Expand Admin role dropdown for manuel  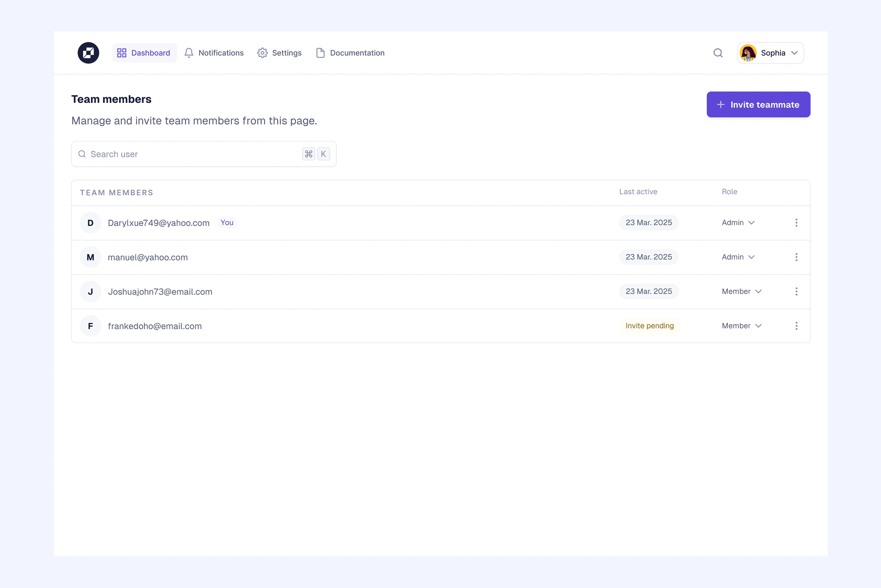pyautogui.click(x=738, y=257)
